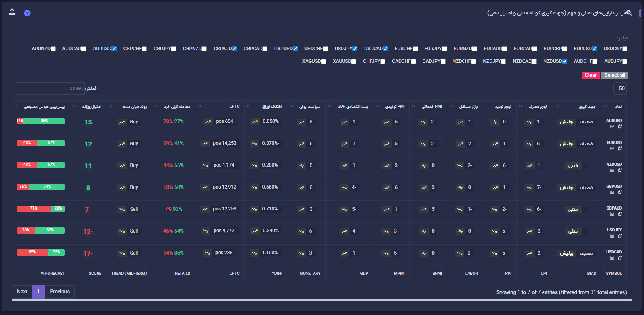Click the uptrend icon beside AUDUSD's Buy
The image size is (644, 315).
122,122
